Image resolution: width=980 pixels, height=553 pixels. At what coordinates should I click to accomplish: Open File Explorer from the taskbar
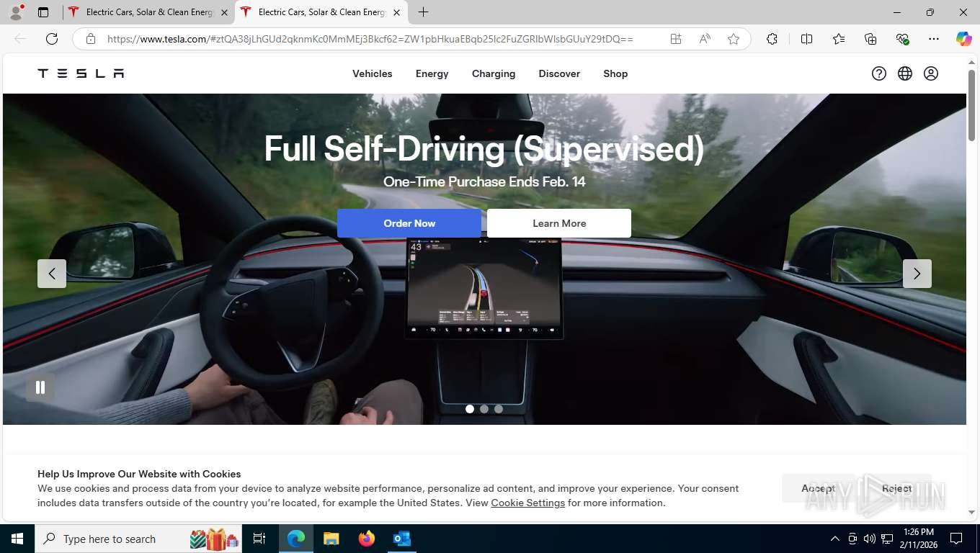(x=331, y=539)
